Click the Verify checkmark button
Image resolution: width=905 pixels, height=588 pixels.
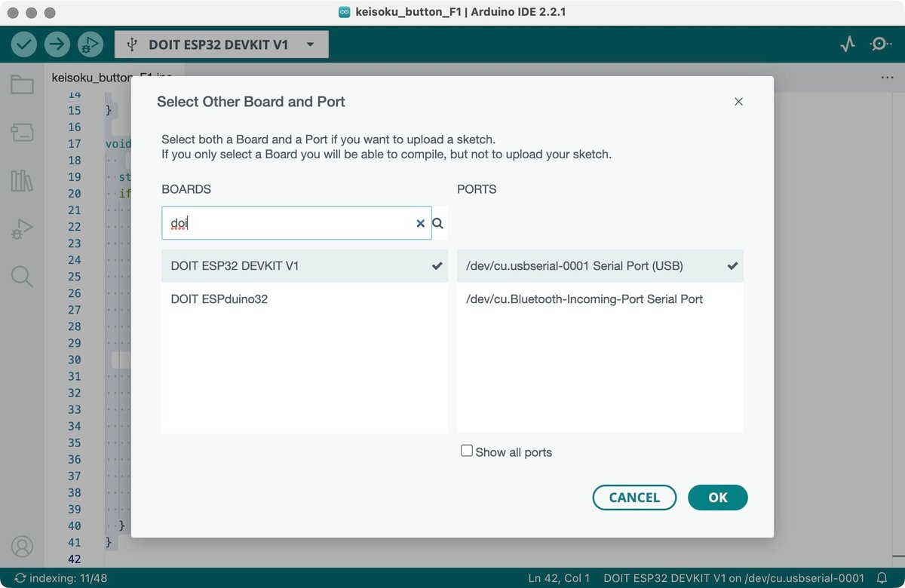coord(24,44)
